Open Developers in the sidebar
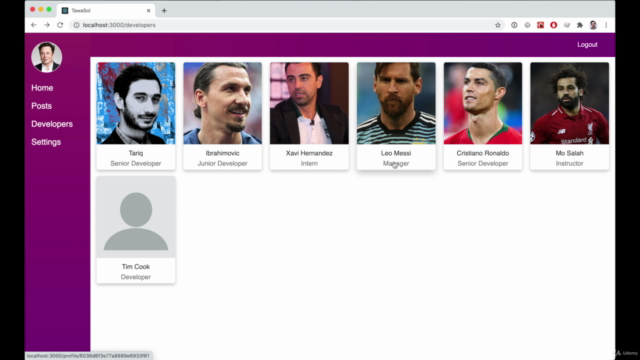The width and height of the screenshot is (640, 360). (x=52, y=124)
